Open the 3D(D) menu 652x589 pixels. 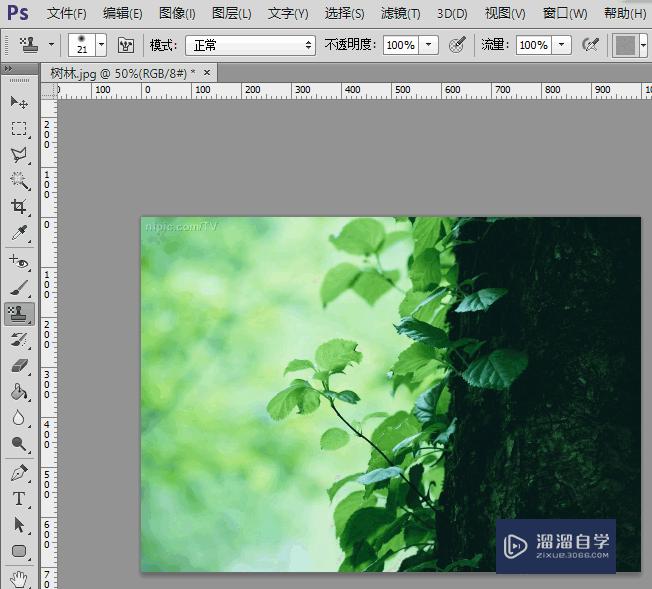[452, 14]
